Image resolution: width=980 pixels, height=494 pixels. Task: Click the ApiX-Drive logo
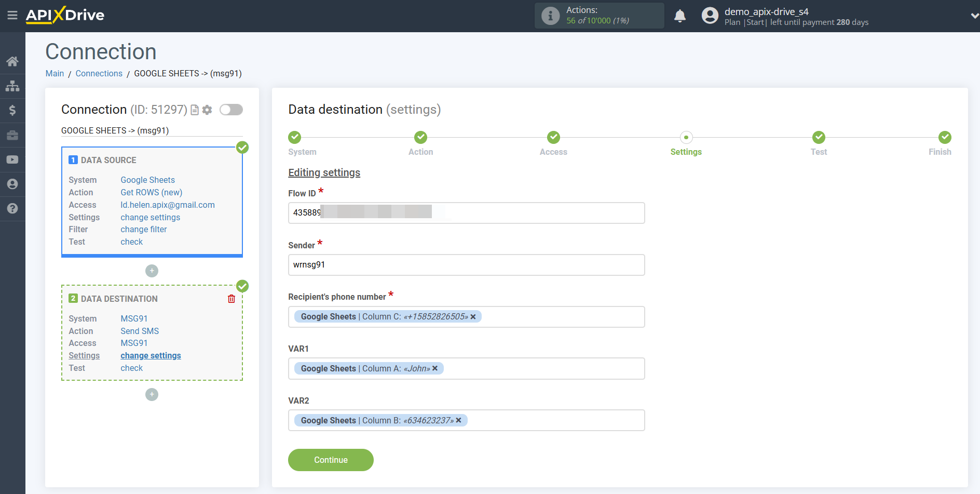(x=65, y=15)
